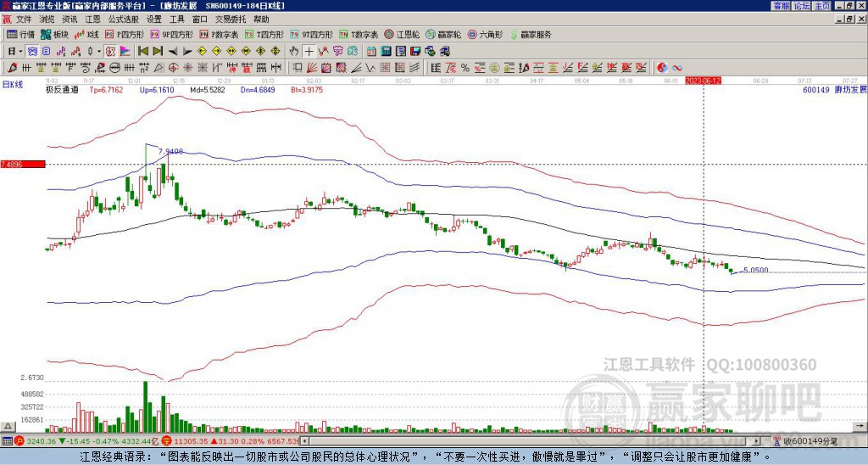Select the 金 circle golden ratio tool

click(x=494, y=68)
